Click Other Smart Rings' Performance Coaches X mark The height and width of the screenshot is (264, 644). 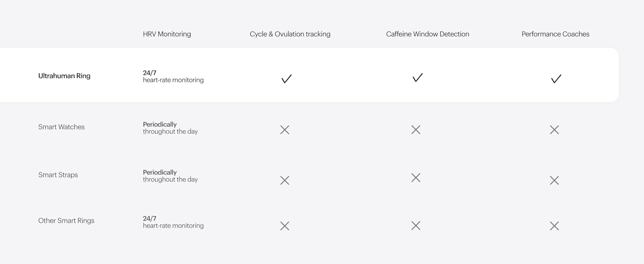[x=554, y=226]
